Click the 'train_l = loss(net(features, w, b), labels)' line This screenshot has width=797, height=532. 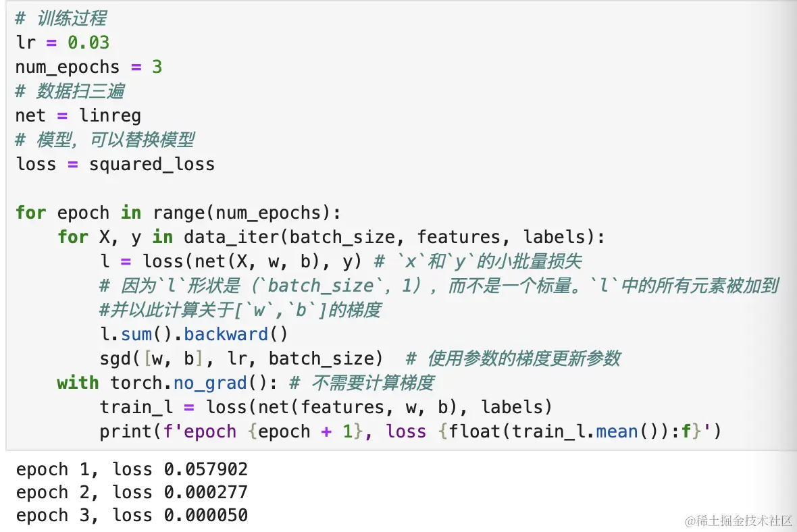(x=326, y=408)
